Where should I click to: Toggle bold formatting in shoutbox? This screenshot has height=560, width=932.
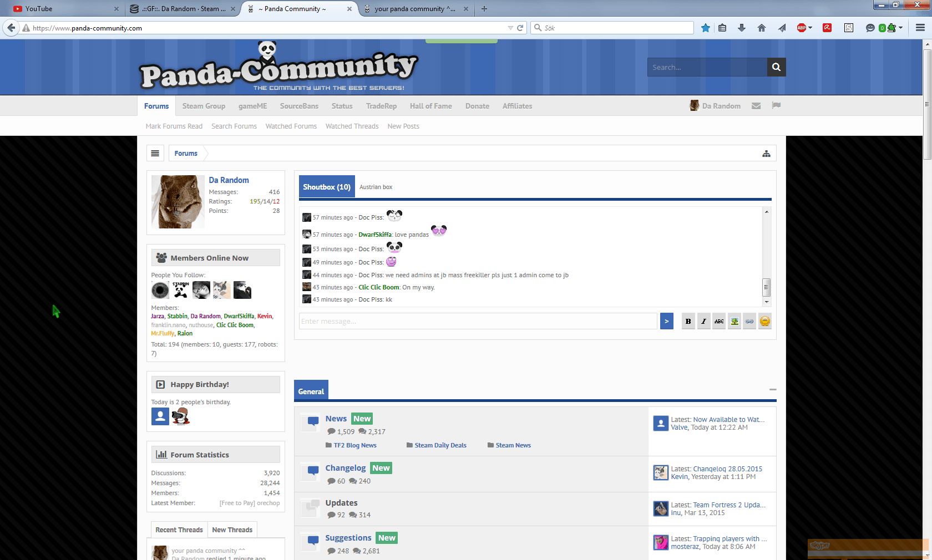point(688,321)
